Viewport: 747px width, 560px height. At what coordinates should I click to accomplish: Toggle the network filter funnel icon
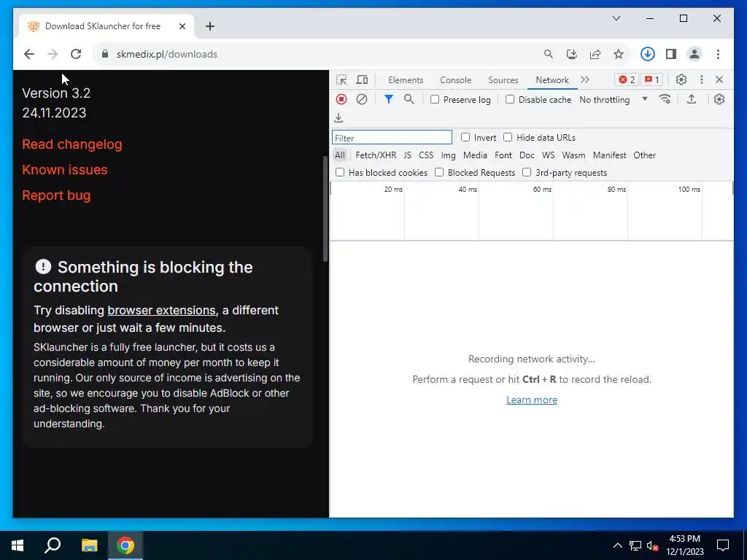pos(388,99)
